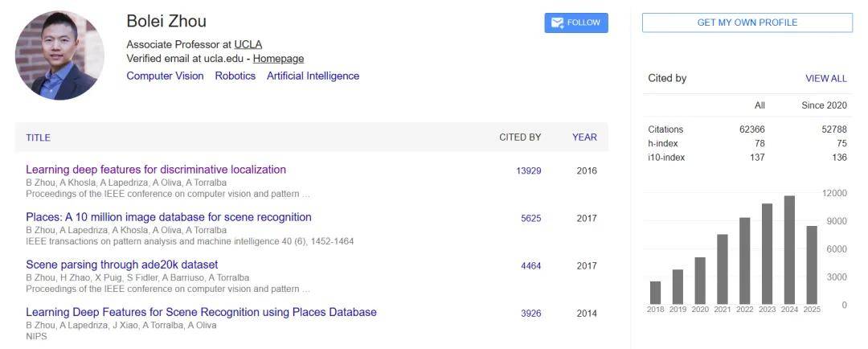
Task: Open Scene parsing through ade20k paper
Action: point(122,265)
